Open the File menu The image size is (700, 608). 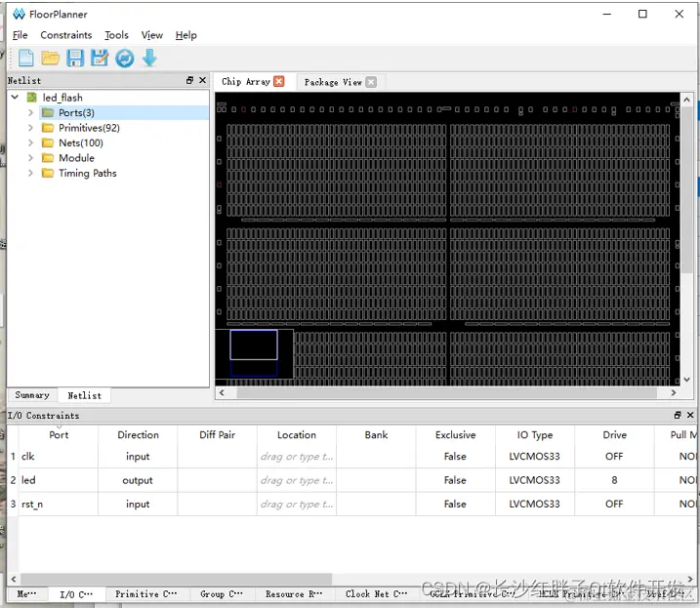coord(21,35)
